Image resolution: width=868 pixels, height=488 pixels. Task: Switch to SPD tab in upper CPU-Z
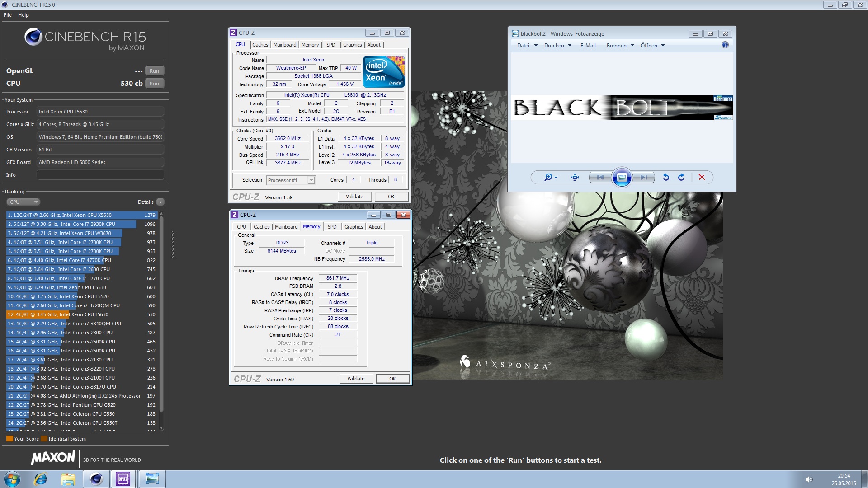click(331, 45)
